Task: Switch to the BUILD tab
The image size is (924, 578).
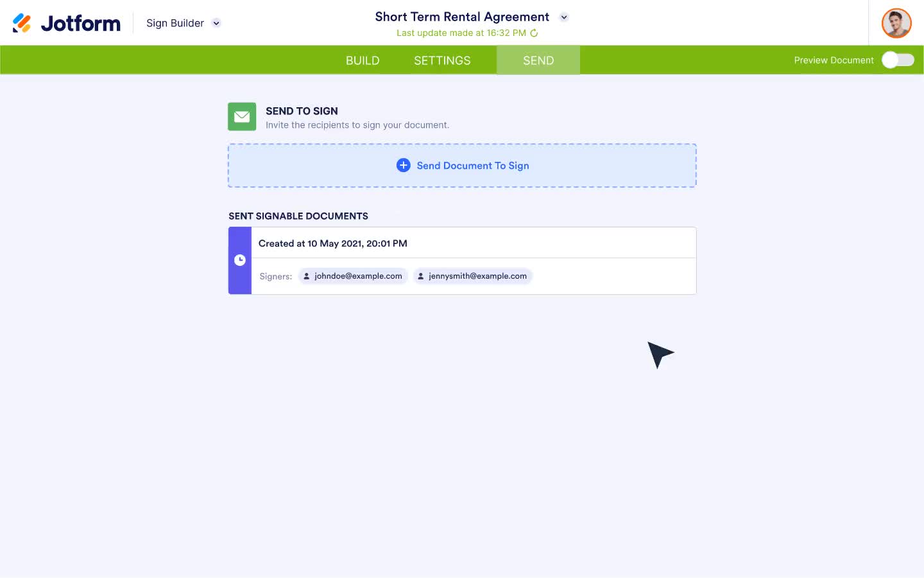Action: [363, 60]
